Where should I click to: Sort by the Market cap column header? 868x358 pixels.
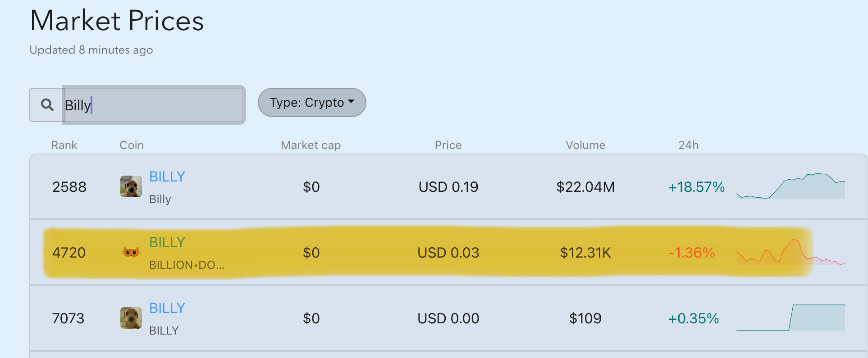coord(311,145)
